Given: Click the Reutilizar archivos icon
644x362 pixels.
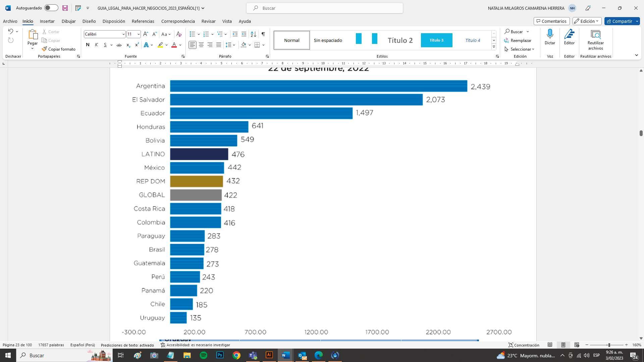Looking at the screenshot, I should 595,34.
